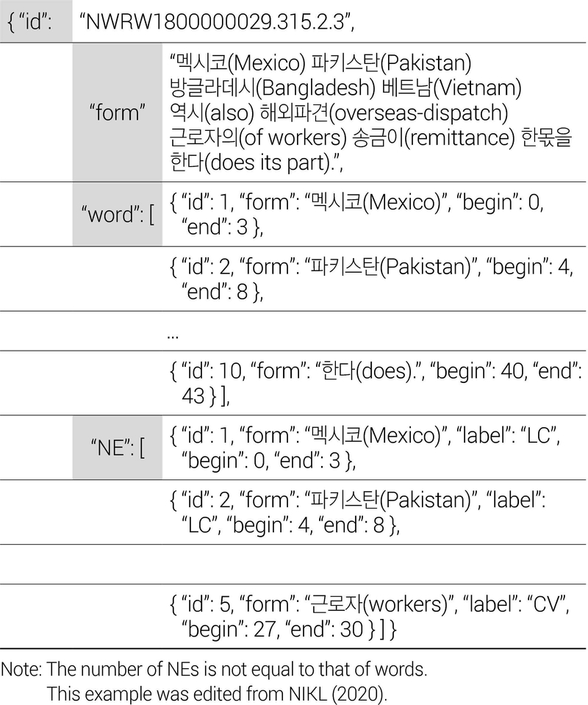
Task: Click the NE entry with label CV
Action: [x=367, y=617]
